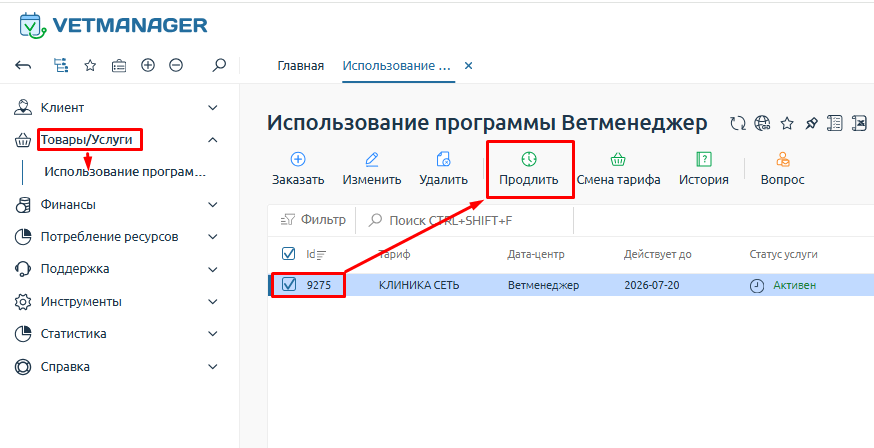
Task: Pin the page with pushpin icon
Action: 811,124
